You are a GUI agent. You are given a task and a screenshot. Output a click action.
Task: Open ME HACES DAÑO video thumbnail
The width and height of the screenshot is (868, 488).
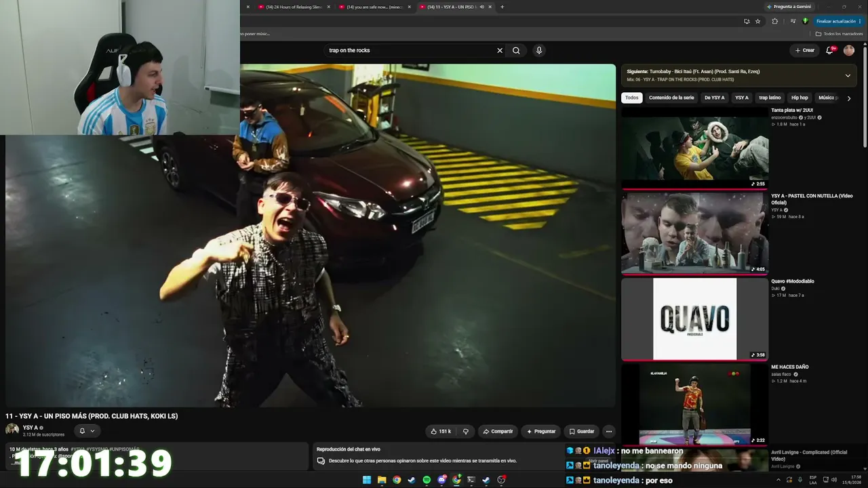[x=694, y=405]
